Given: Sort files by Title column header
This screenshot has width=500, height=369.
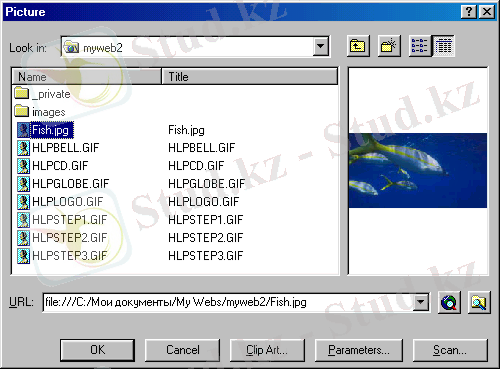Looking at the screenshot, I should click(x=250, y=77).
